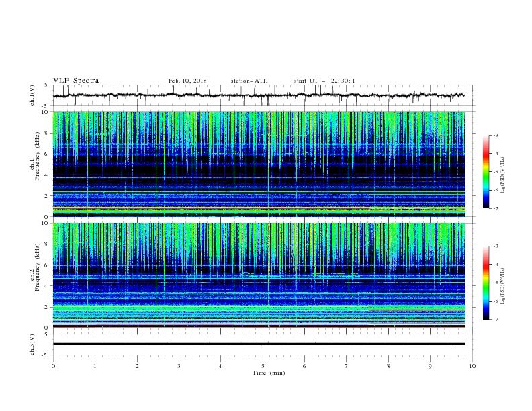
Task: Click the ch.2 spectrogram color scale bar
Action: [x=486, y=283]
